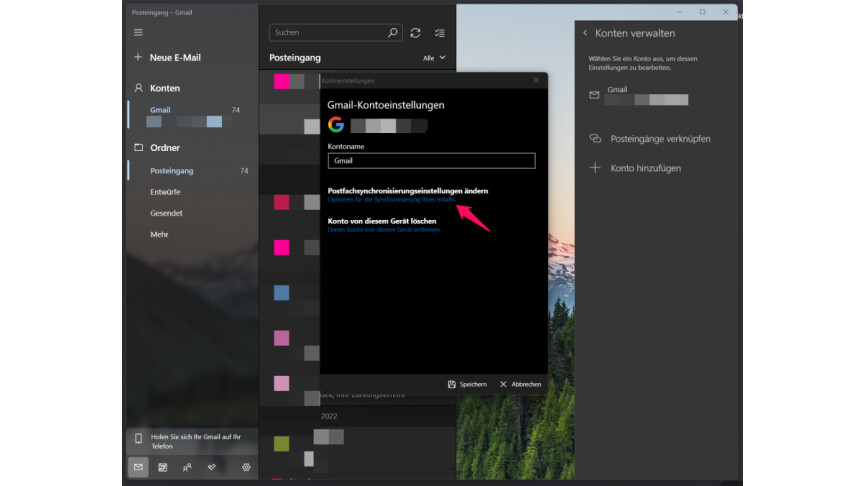Viewport: 864px width, 486px height.
Task: Open the Entwürfe folder
Action: point(165,192)
